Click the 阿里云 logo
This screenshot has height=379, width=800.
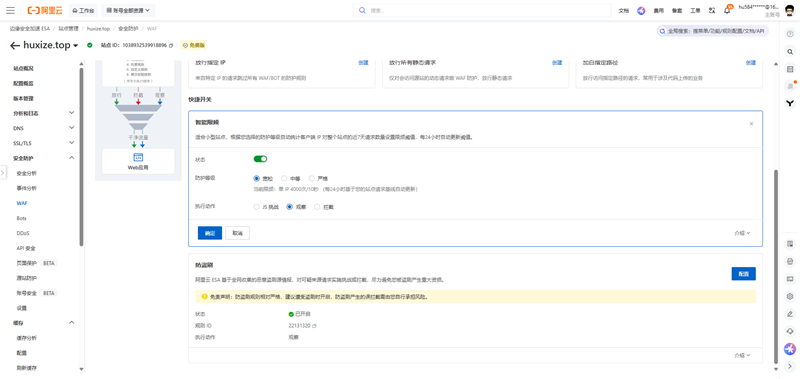pyautogui.click(x=45, y=10)
